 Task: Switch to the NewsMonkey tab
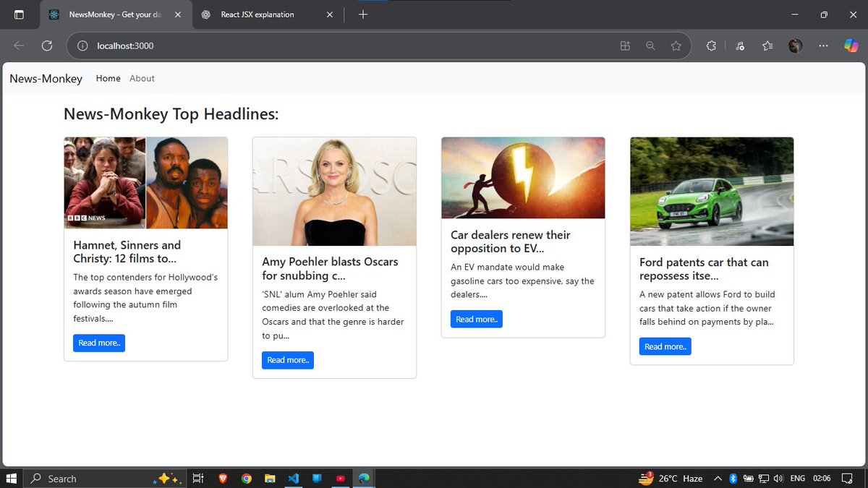pos(116,14)
